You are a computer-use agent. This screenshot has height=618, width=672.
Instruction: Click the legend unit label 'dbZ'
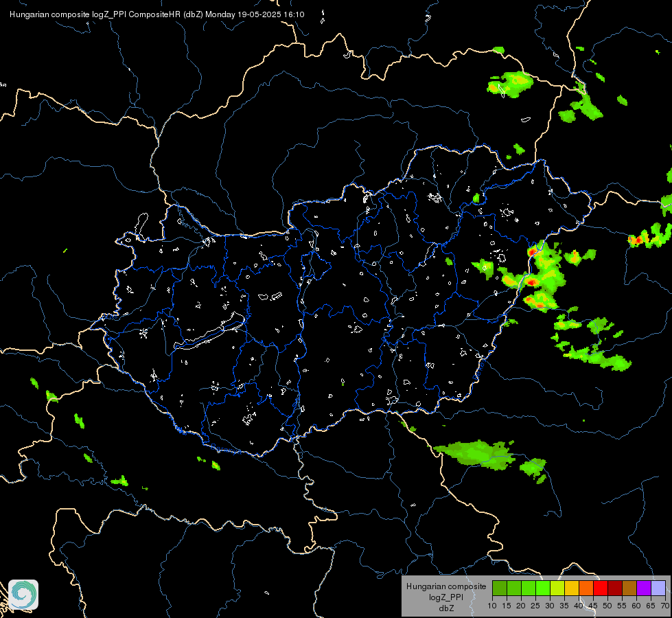click(x=446, y=608)
